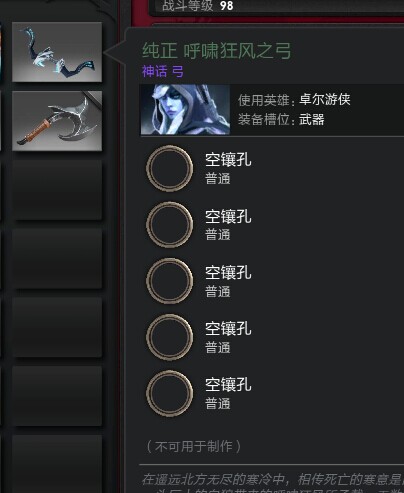Click the first empty socket ring
The height and width of the screenshot is (493, 404).
click(x=170, y=168)
